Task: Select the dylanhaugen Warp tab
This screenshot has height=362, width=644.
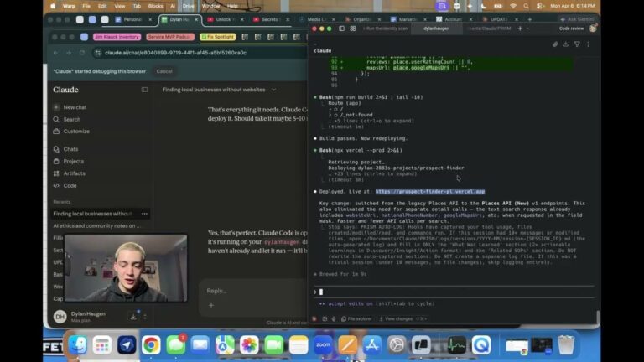Action: pos(436,28)
